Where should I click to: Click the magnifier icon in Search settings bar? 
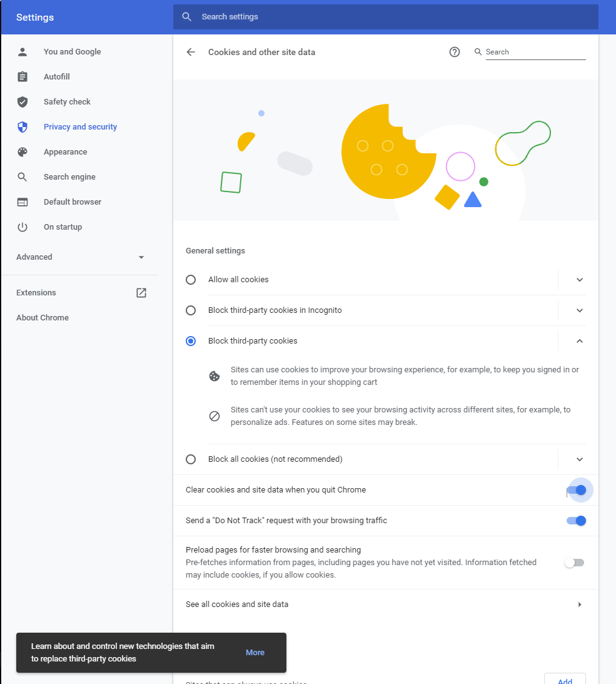click(x=186, y=17)
